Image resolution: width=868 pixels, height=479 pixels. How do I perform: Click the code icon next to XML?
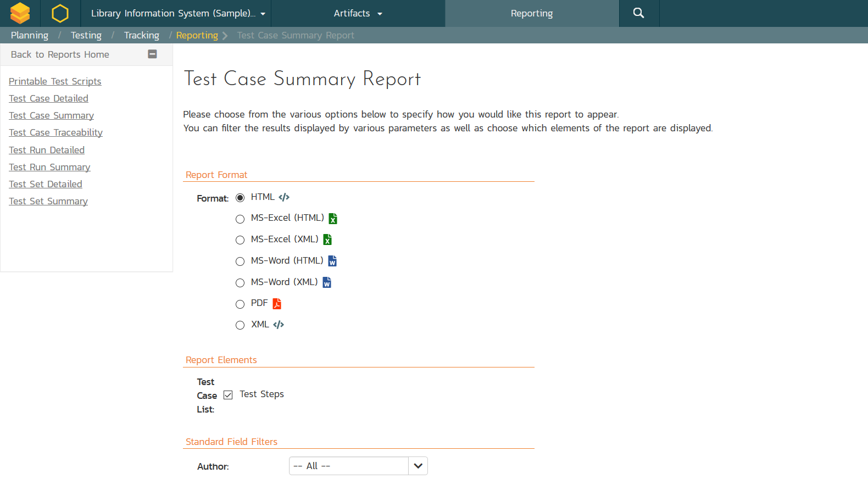(279, 325)
